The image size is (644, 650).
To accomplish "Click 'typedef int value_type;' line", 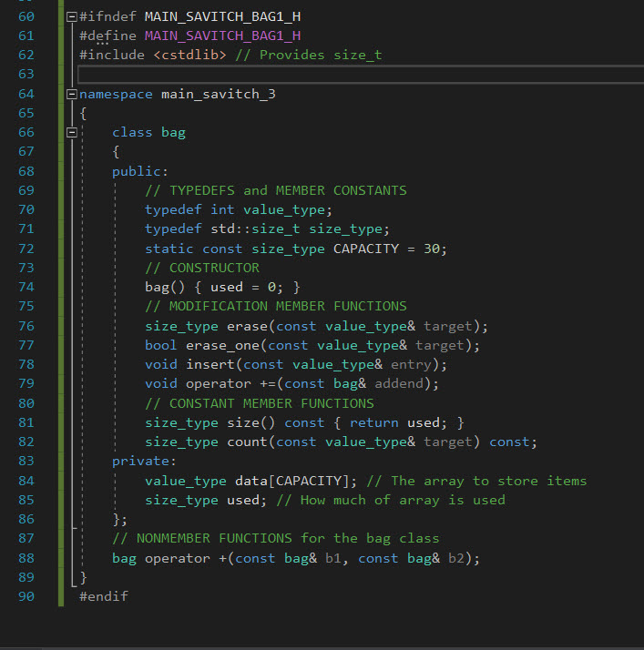I will click(239, 209).
